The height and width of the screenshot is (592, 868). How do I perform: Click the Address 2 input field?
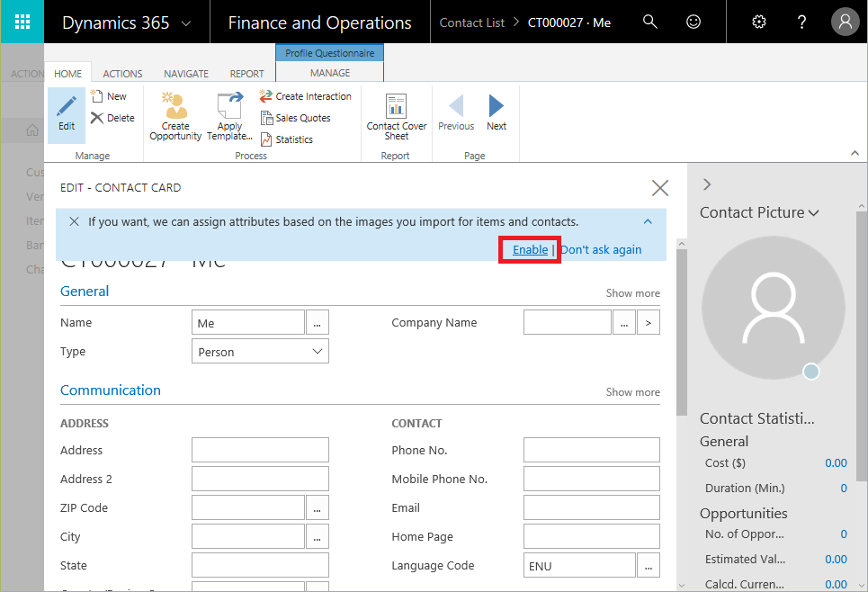pos(260,479)
